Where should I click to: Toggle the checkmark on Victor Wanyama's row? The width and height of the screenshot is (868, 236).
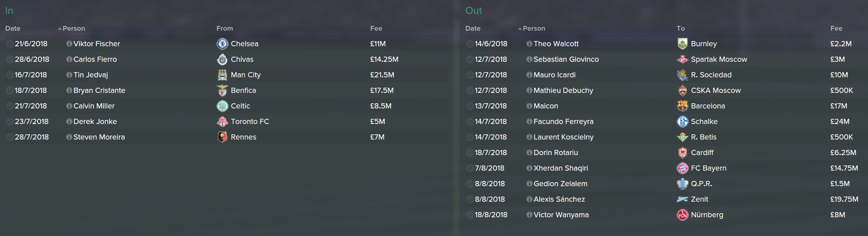pyautogui.click(x=469, y=215)
